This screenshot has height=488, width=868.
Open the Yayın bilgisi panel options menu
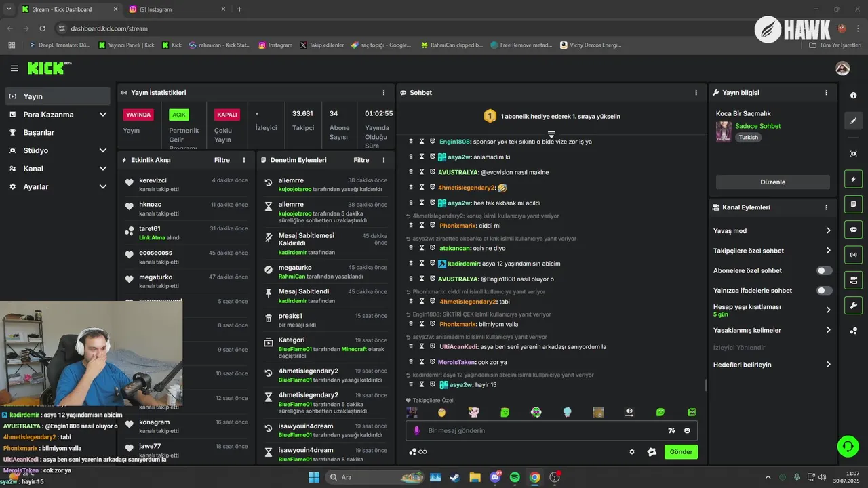[x=826, y=93]
